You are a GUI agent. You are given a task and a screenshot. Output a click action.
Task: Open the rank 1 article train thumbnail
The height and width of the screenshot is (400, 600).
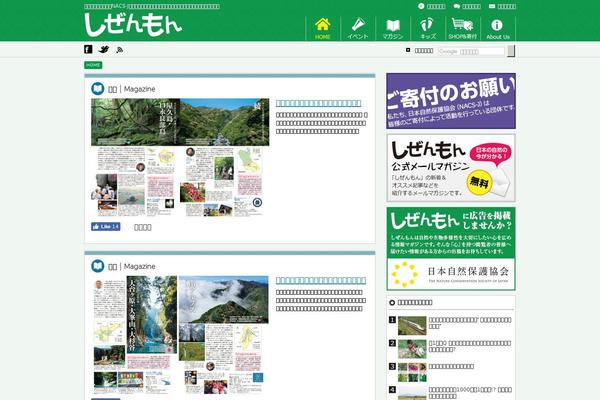[x=412, y=326]
